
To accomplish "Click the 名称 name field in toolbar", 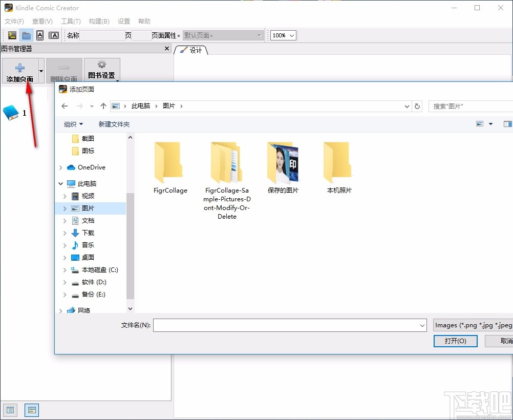I will [102, 35].
